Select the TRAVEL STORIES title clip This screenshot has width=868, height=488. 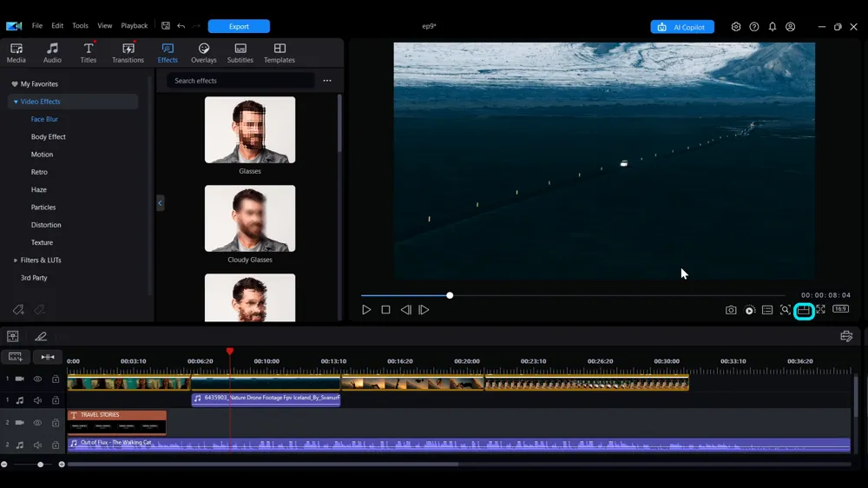[x=117, y=422]
